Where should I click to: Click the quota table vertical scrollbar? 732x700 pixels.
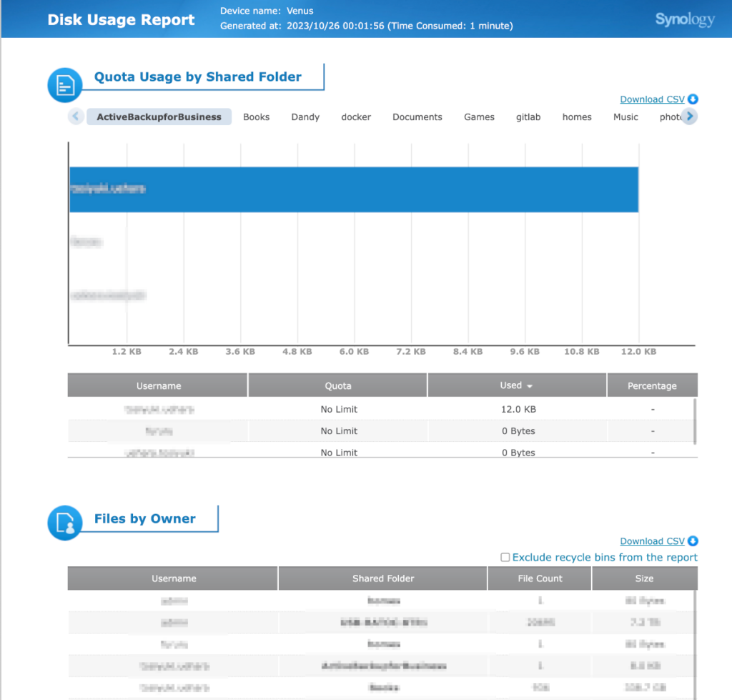pyautogui.click(x=695, y=422)
